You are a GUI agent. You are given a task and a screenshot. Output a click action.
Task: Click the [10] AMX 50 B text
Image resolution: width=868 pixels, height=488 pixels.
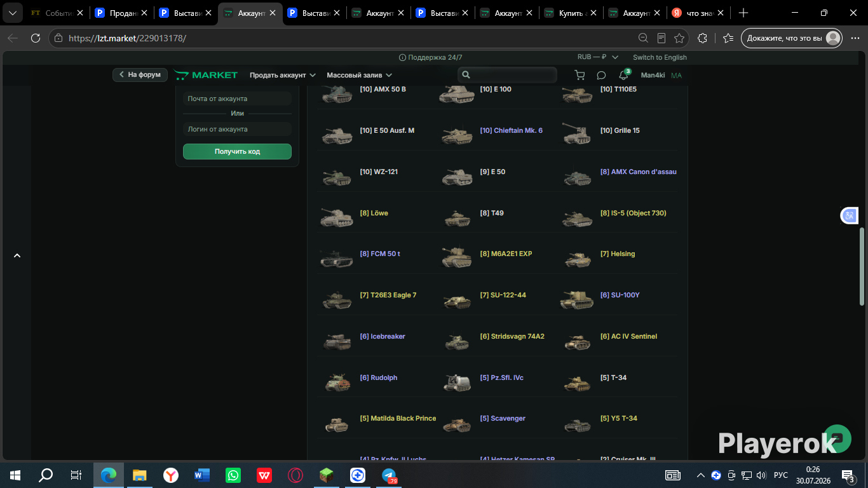pos(383,90)
